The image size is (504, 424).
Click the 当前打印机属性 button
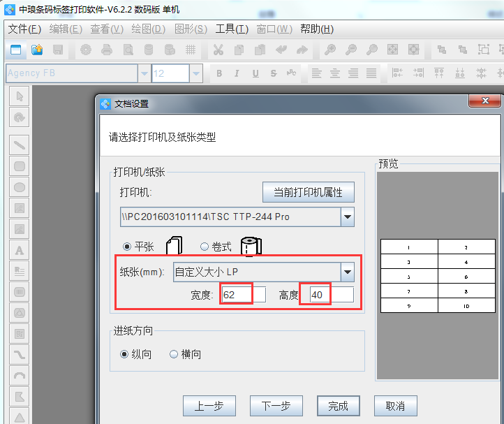[x=309, y=192]
